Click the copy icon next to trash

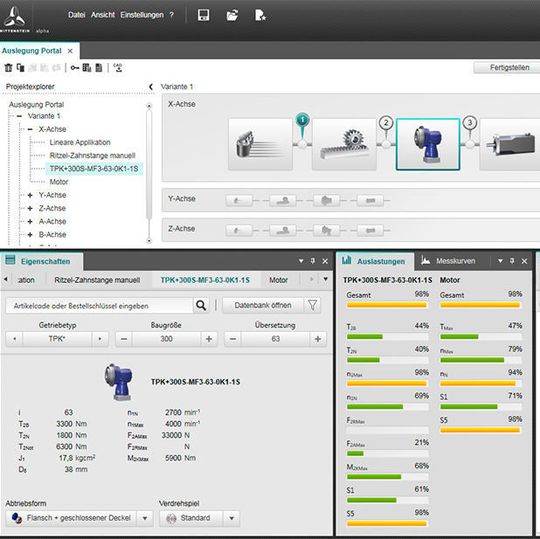20,68
